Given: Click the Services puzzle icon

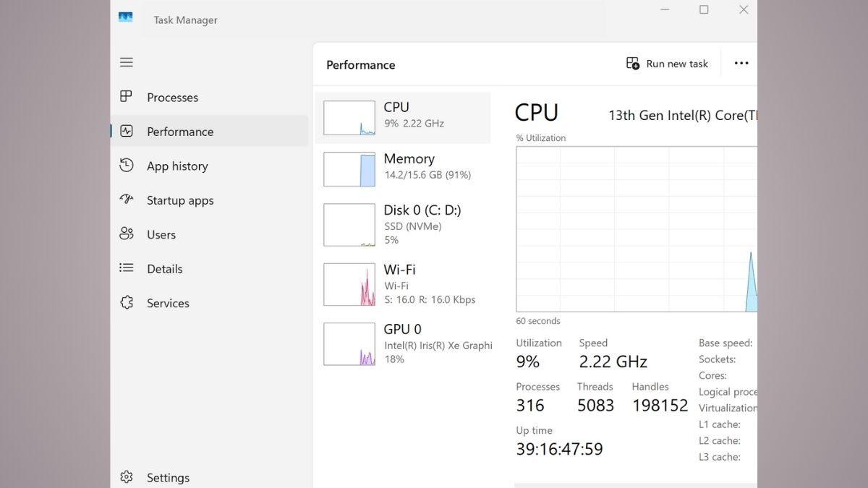Looking at the screenshot, I should point(127,302).
